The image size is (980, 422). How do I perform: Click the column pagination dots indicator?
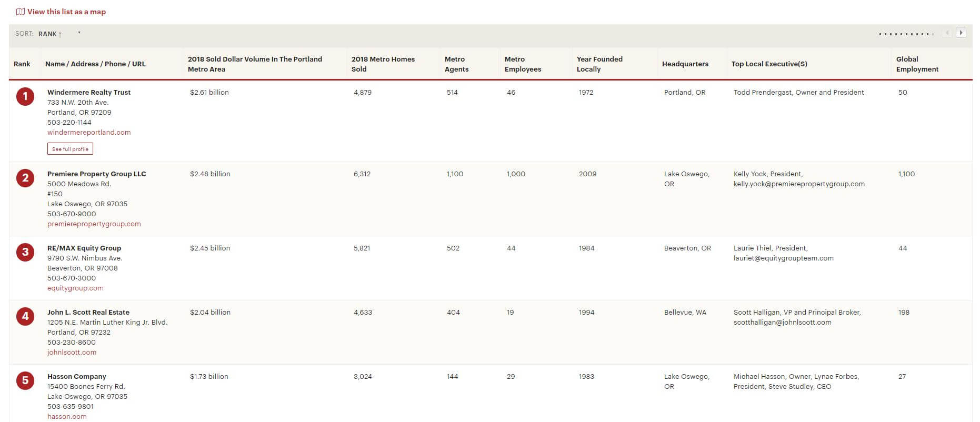click(906, 34)
